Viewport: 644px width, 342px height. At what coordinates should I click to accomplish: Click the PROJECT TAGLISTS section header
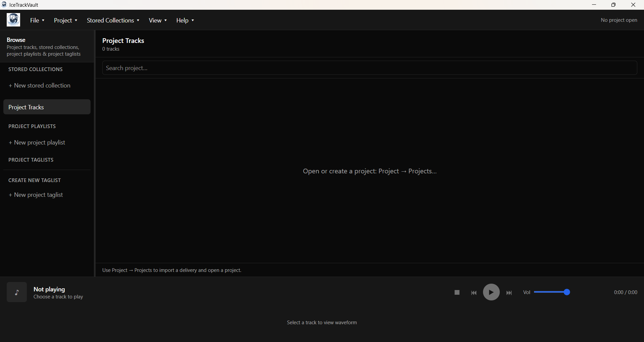31,160
